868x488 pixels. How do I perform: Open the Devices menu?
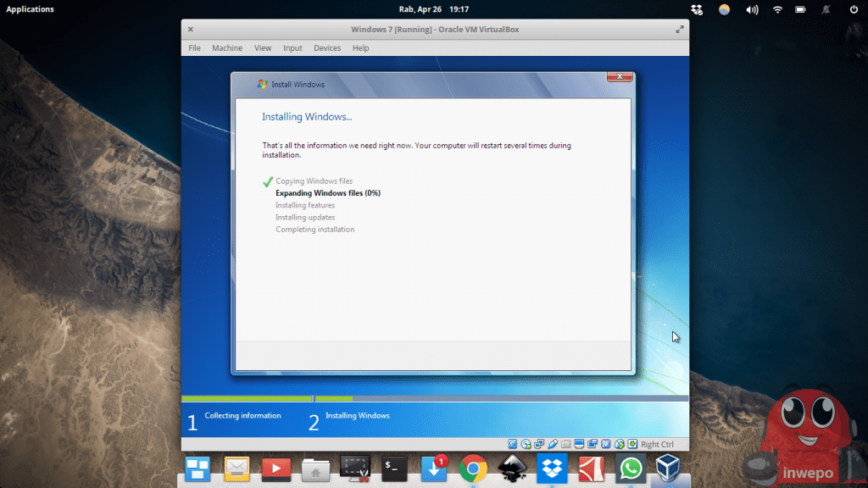coord(327,48)
